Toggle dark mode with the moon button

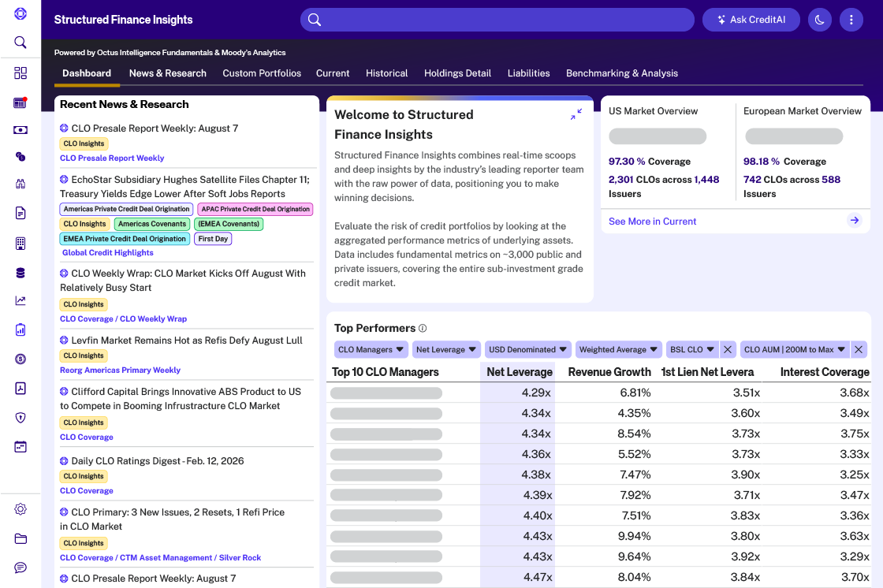coord(819,20)
